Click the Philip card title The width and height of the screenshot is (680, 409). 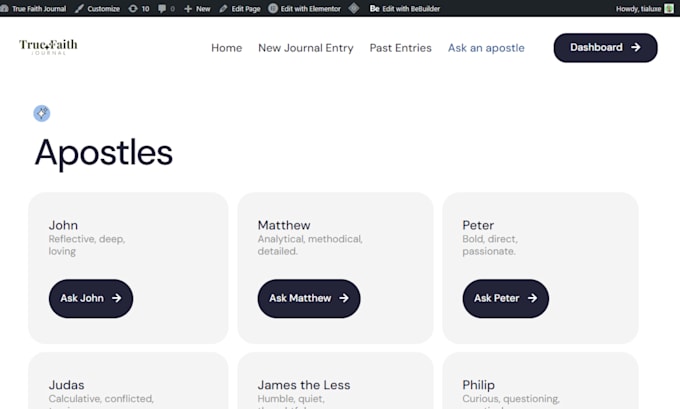pyautogui.click(x=478, y=385)
